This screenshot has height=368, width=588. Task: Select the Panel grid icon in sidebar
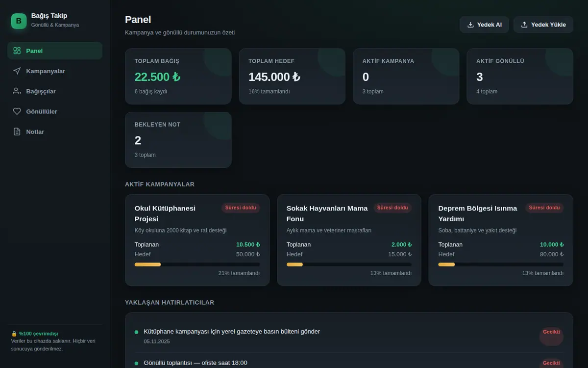(17, 51)
